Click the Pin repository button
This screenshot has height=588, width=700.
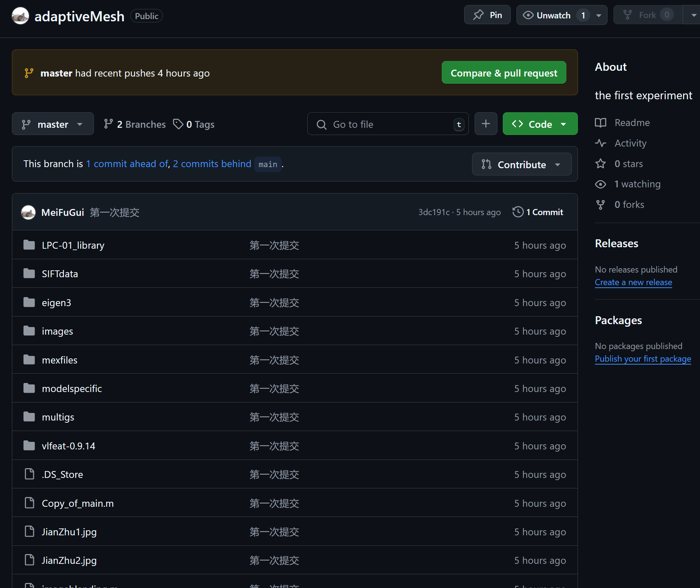pos(487,15)
